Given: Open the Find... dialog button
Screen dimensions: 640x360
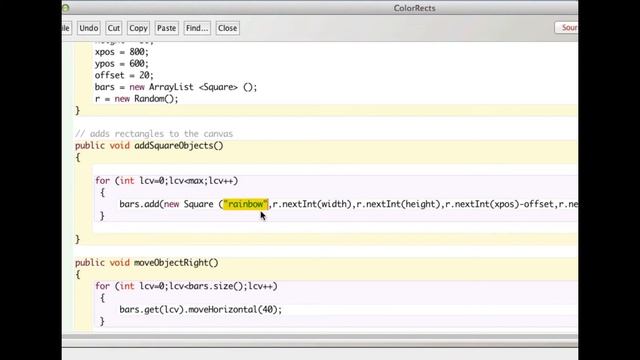Looking at the screenshot, I should (197, 28).
